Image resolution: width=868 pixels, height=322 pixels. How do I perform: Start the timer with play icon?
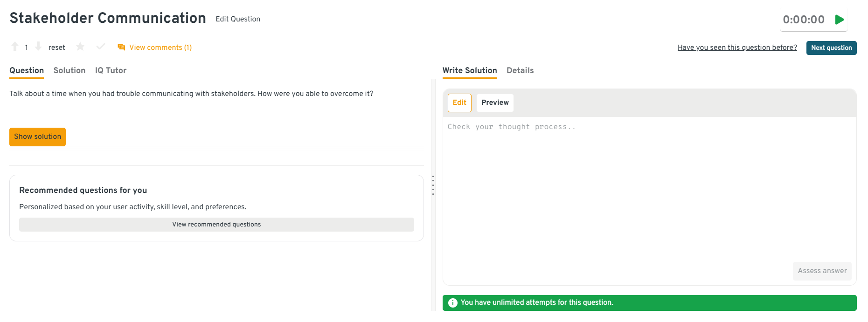coord(840,20)
